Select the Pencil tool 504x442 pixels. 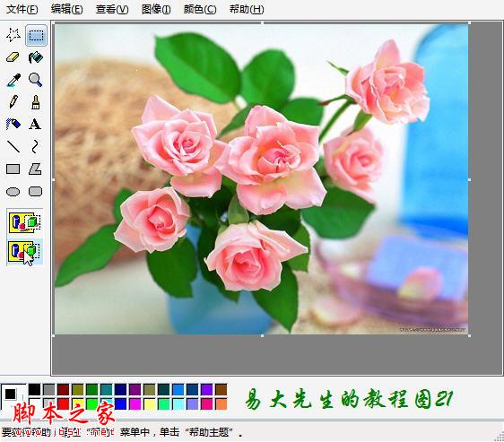click(x=13, y=101)
